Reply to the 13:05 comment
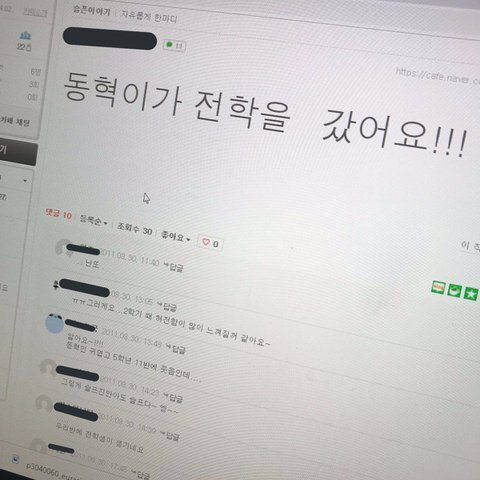 click(x=166, y=305)
